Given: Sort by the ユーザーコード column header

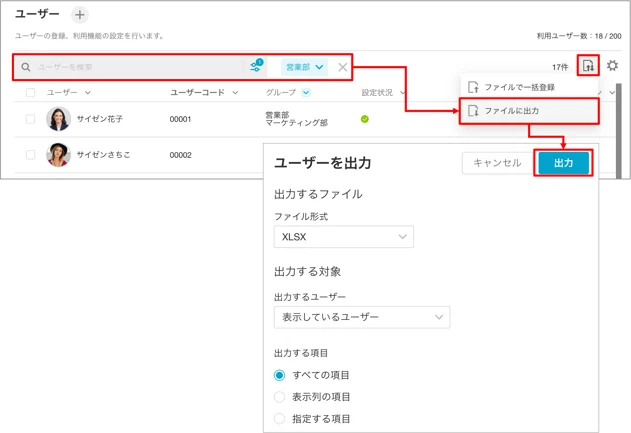Looking at the screenshot, I should click(x=204, y=93).
